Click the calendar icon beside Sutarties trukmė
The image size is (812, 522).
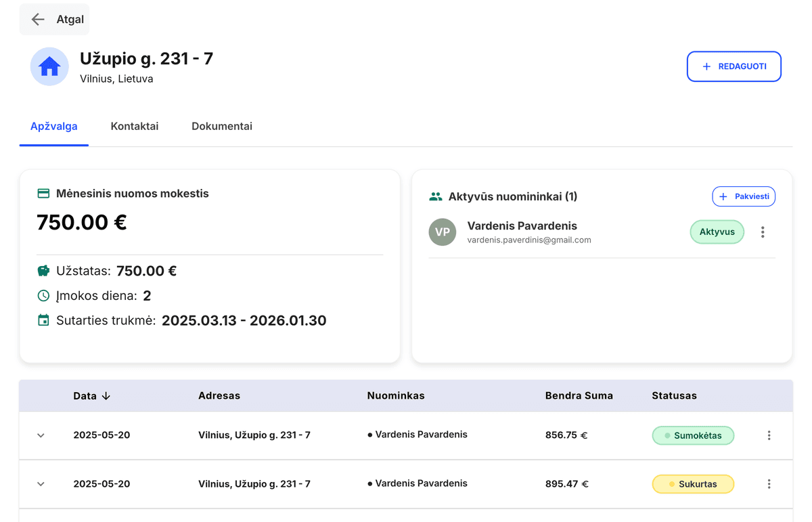tap(43, 320)
